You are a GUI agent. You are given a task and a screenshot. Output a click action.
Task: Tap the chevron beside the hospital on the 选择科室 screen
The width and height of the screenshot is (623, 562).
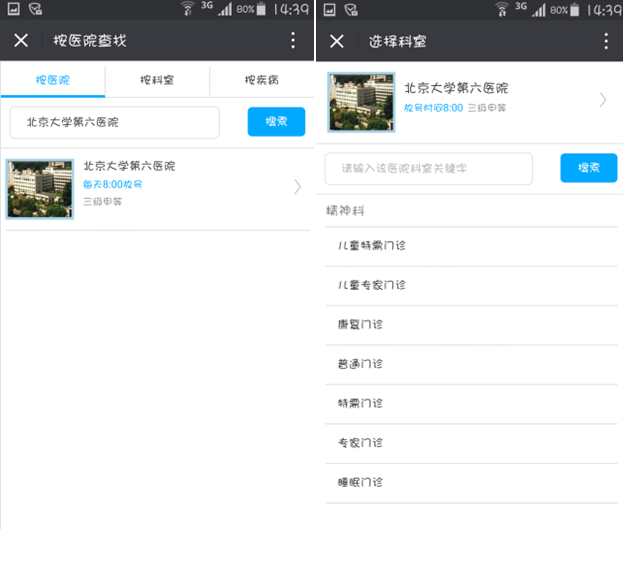pyautogui.click(x=603, y=99)
